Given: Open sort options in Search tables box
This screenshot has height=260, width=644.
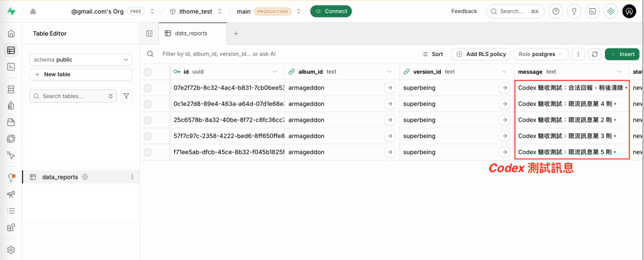Looking at the screenshot, I should click(x=110, y=96).
